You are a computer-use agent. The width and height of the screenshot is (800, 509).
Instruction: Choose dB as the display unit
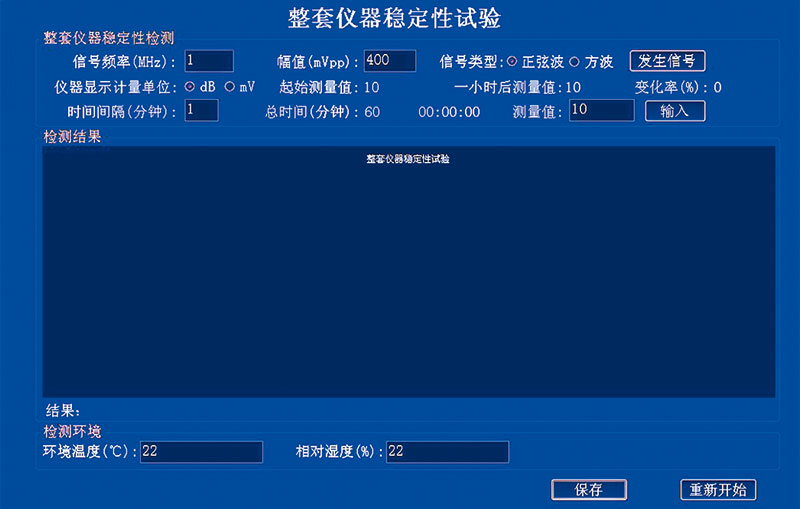tap(190, 87)
